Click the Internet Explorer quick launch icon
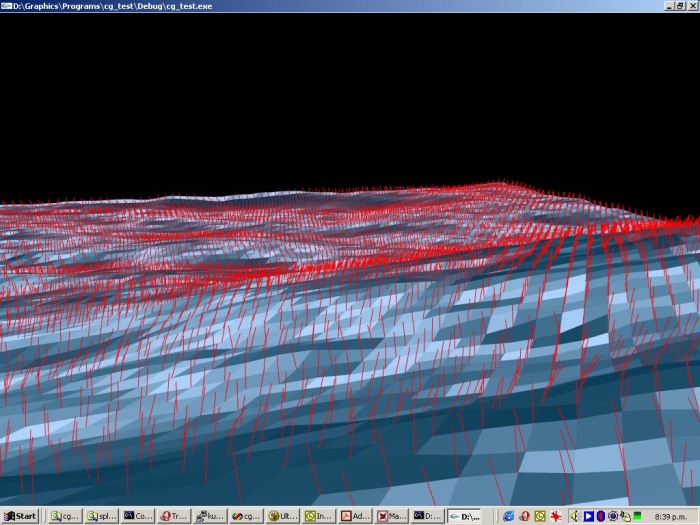Screen dimensions: 700x525 [x=509, y=516]
